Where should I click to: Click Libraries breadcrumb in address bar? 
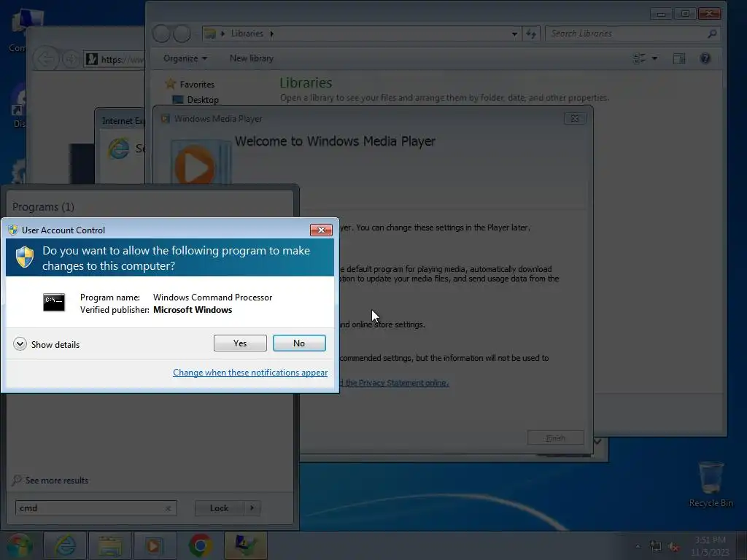click(x=247, y=34)
